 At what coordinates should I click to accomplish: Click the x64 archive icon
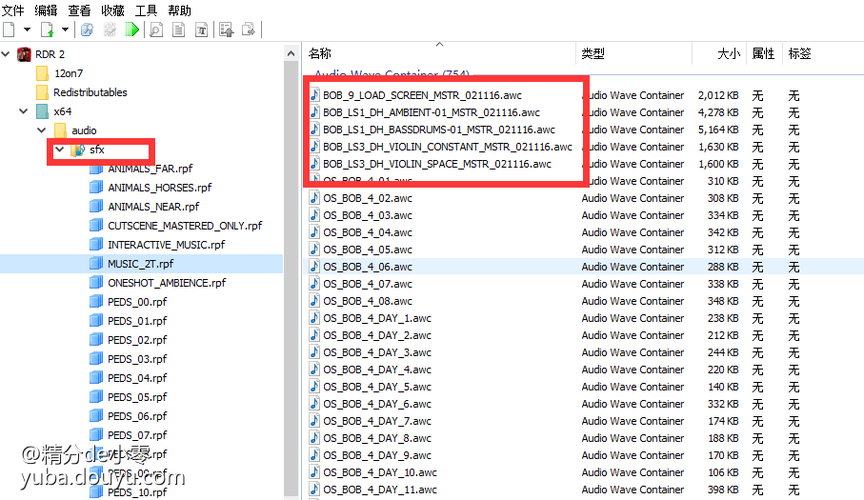42,111
